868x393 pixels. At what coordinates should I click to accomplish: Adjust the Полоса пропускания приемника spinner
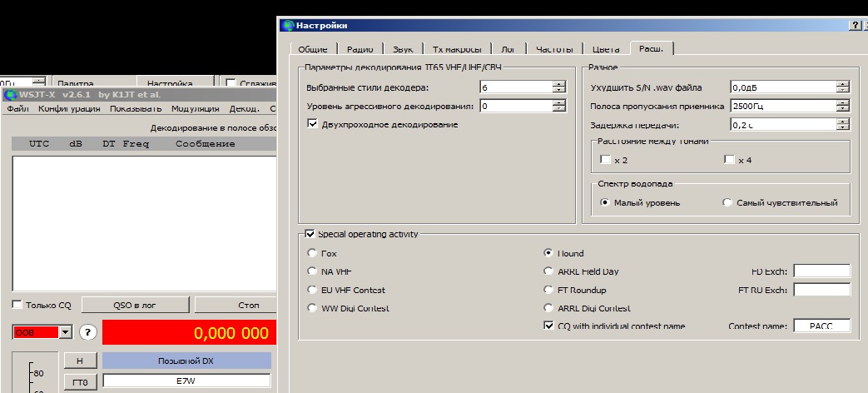point(843,106)
